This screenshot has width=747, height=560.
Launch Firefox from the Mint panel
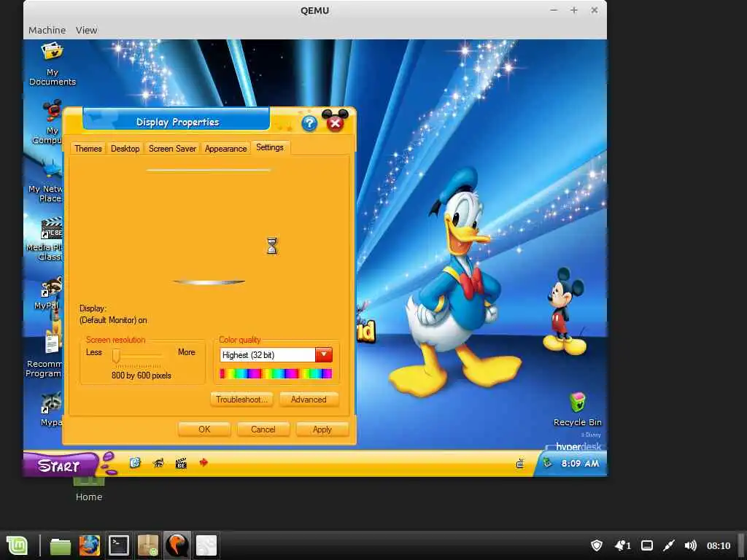point(90,545)
